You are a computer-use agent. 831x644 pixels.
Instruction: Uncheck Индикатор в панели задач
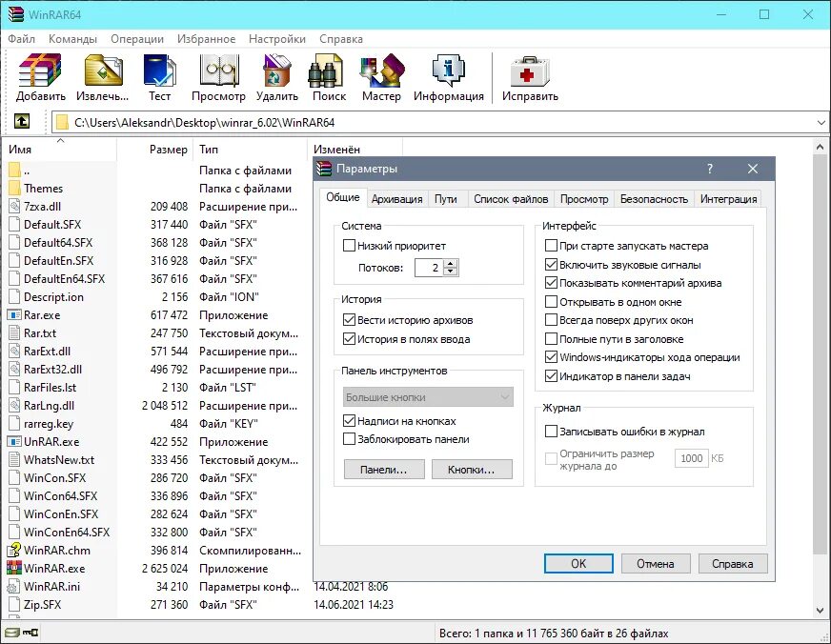point(551,376)
